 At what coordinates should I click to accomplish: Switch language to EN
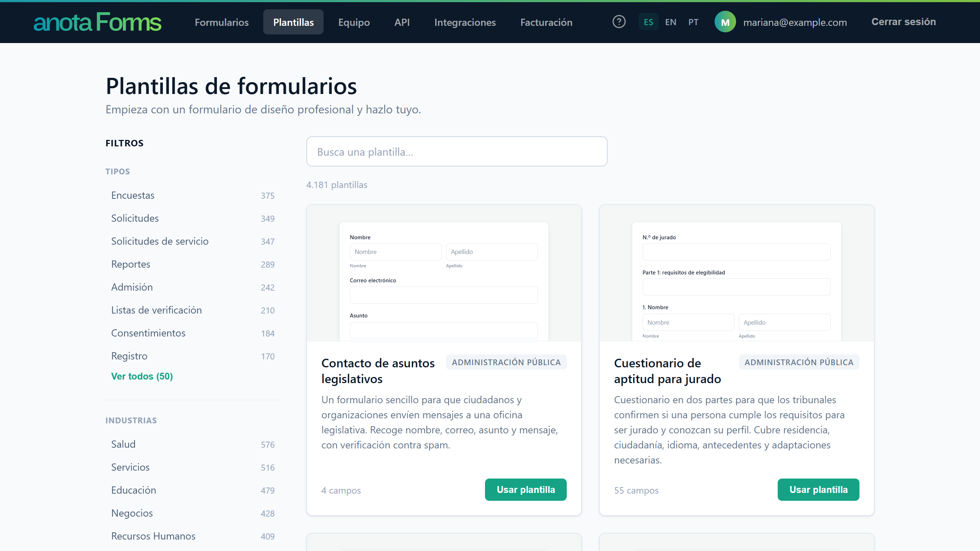670,22
